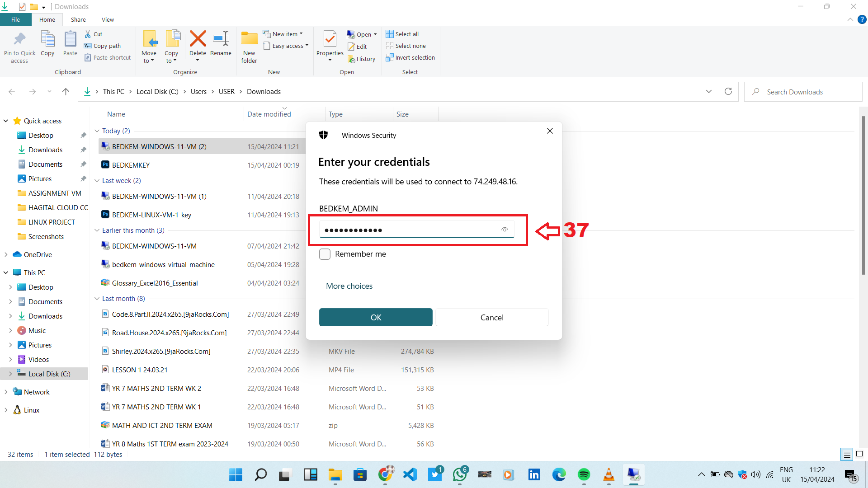Screen dimensions: 868x488
Task: Click the More choices link
Action: 349,286
